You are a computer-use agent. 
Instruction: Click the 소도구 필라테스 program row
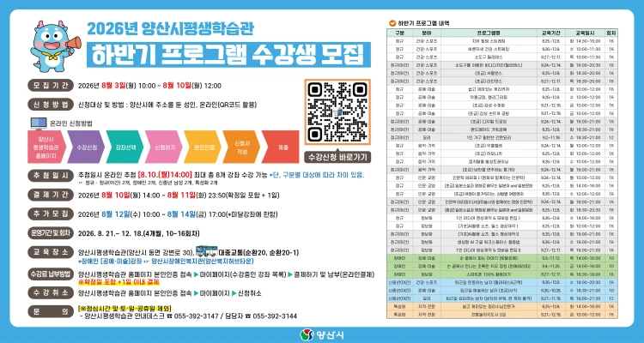[502, 57]
